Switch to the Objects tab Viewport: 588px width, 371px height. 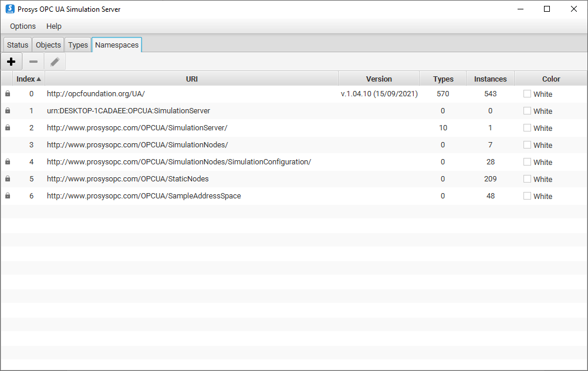click(x=48, y=45)
